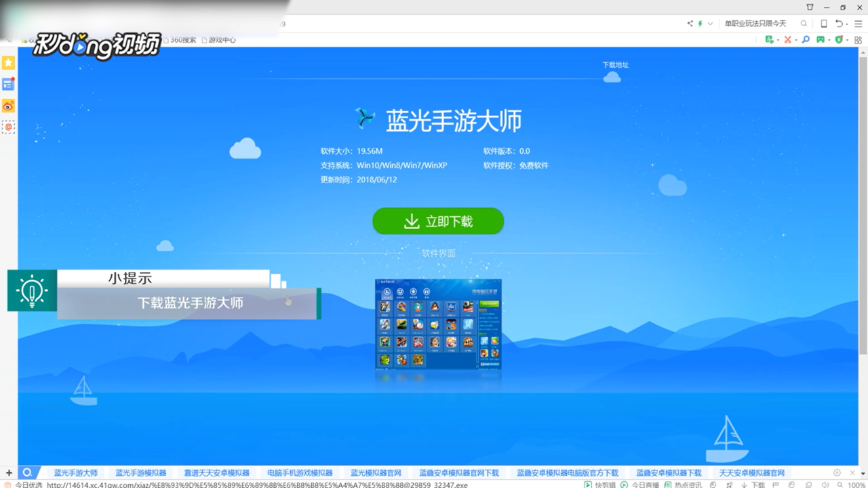Click the 下载地址 cloud link
This screenshot has height=488, width=868.
(x=614, y=71)
